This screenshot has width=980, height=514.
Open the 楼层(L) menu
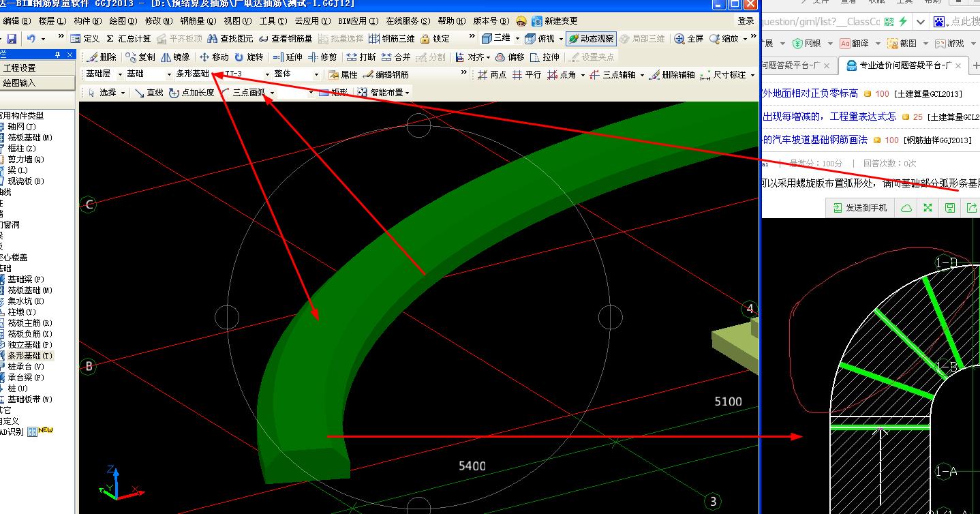(52, 21)
